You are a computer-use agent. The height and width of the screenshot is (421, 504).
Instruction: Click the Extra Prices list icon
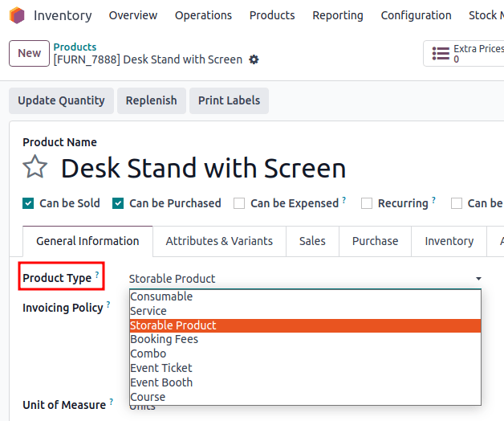click(441, 54)
